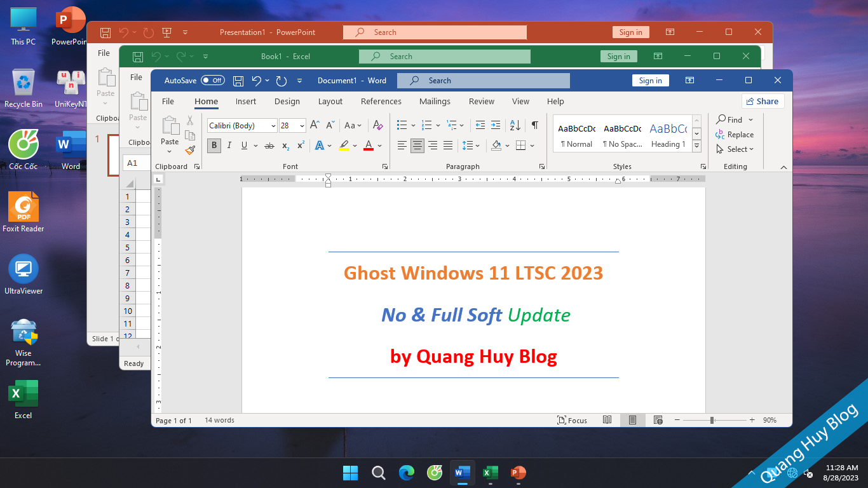Toggle Bold formatting

[214, 146]
